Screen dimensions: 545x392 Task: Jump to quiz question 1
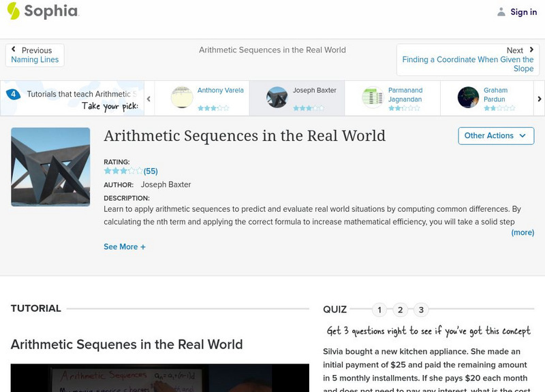click(379, 310)
